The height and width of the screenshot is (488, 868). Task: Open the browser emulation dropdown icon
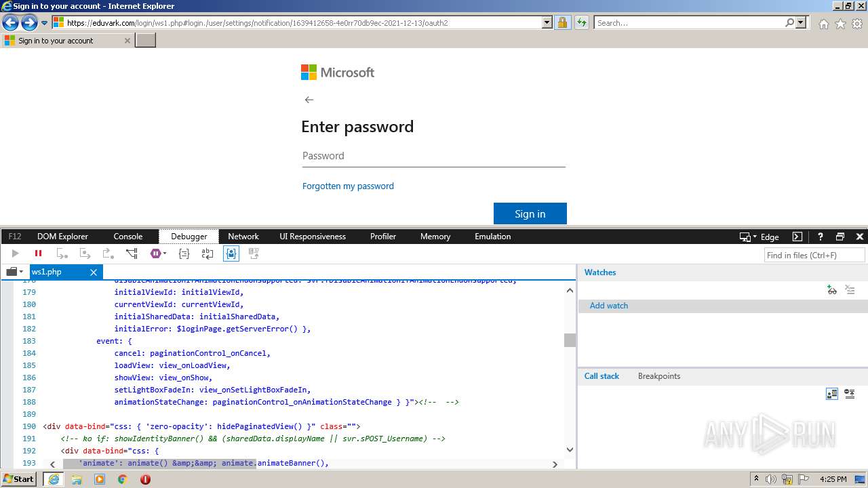[x=748, y=237]
